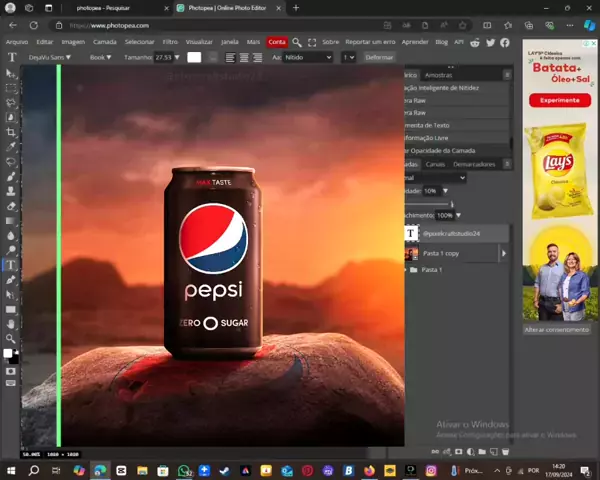
Task: Click Reportar um erro link
Action: [370, 42]
